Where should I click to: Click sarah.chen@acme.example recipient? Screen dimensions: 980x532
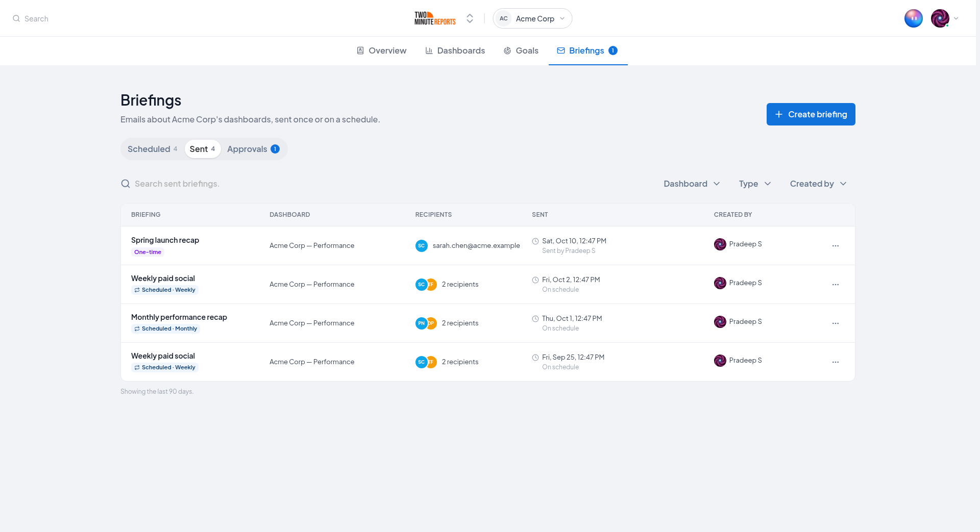click(476, 246)
